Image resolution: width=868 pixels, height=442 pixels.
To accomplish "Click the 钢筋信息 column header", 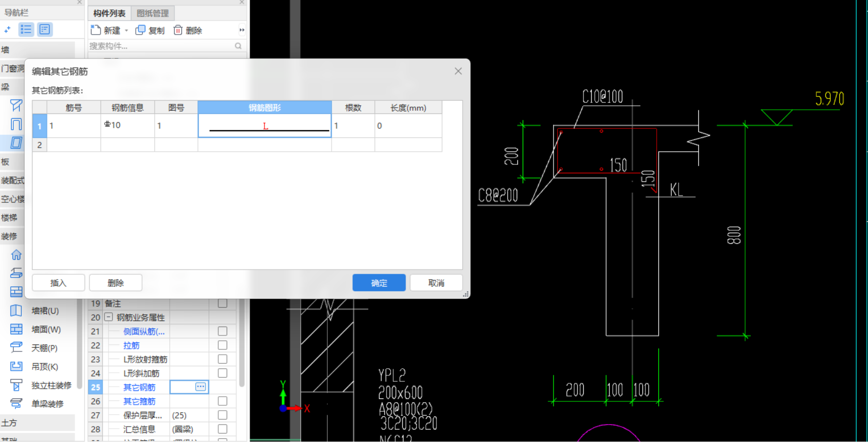I will coord(128,108).
